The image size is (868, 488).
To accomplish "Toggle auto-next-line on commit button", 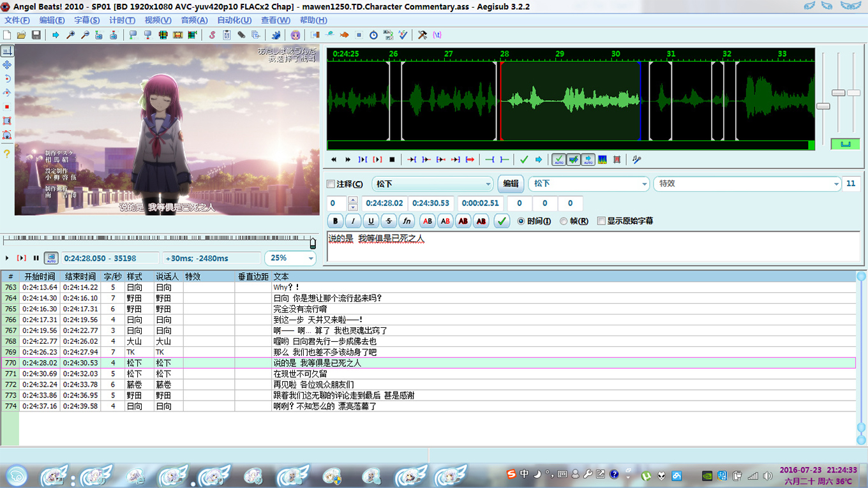I will [x=573, y=159].
